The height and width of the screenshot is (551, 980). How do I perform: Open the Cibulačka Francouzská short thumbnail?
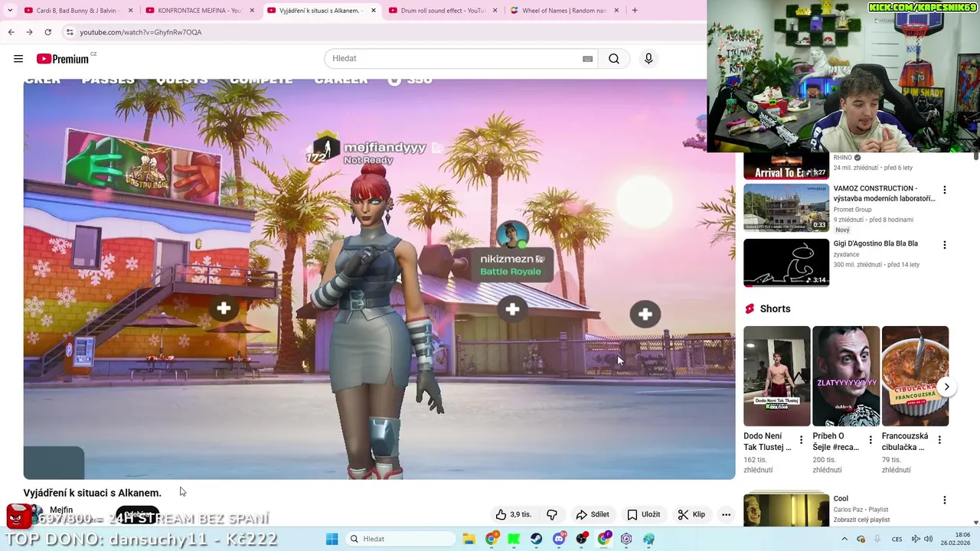click(x=915, y=376)
